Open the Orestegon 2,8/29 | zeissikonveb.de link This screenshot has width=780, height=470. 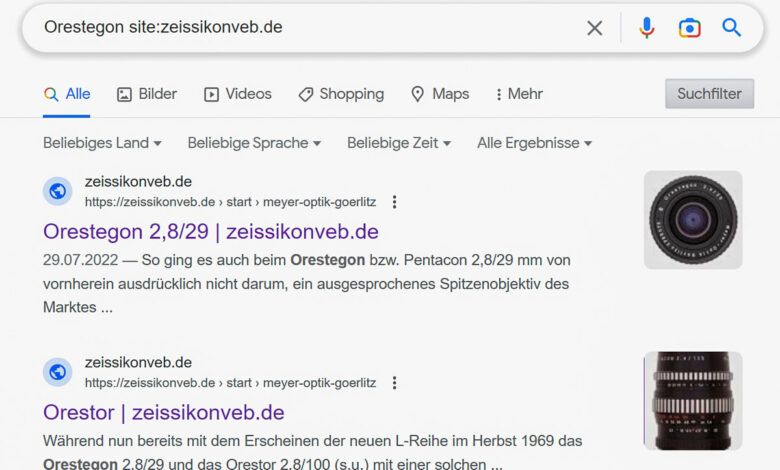(211, 232)
